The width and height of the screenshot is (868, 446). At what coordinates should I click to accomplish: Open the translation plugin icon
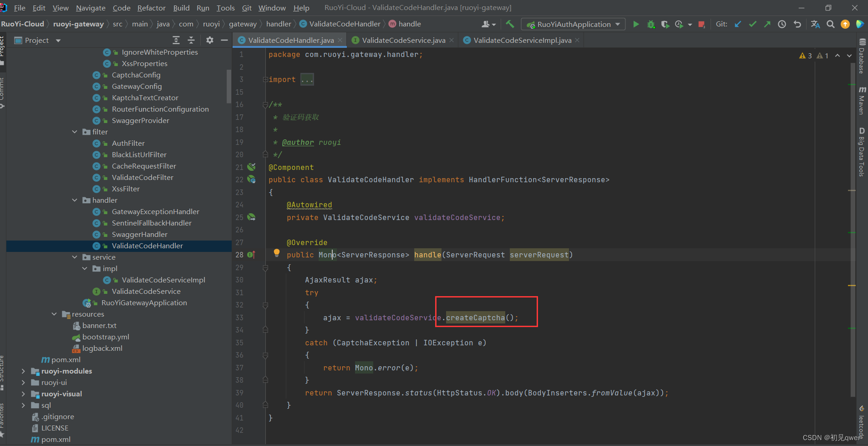815,24
